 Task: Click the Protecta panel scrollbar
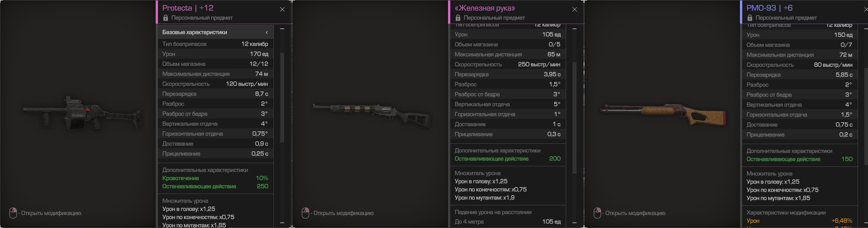coord(282,97)
